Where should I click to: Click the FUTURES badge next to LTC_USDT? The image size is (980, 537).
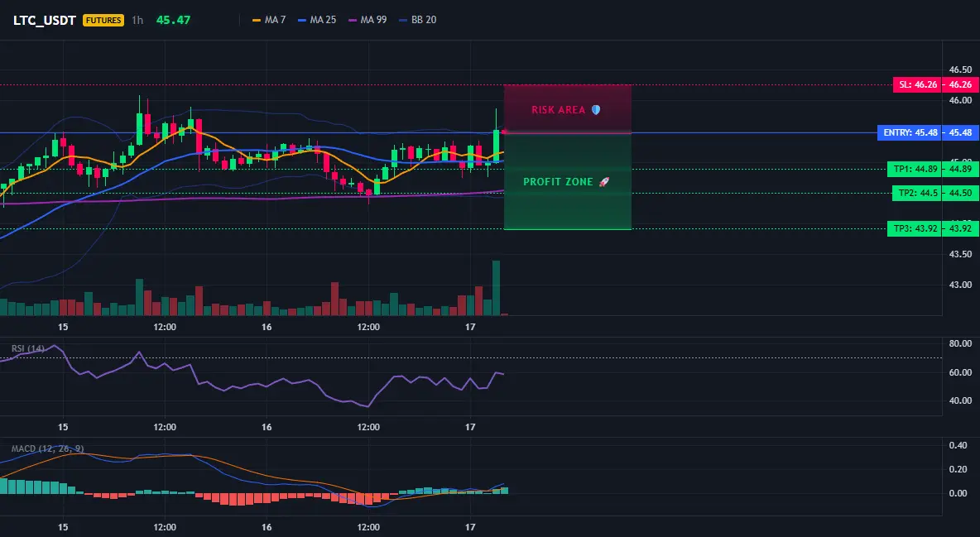click(103, 20)
